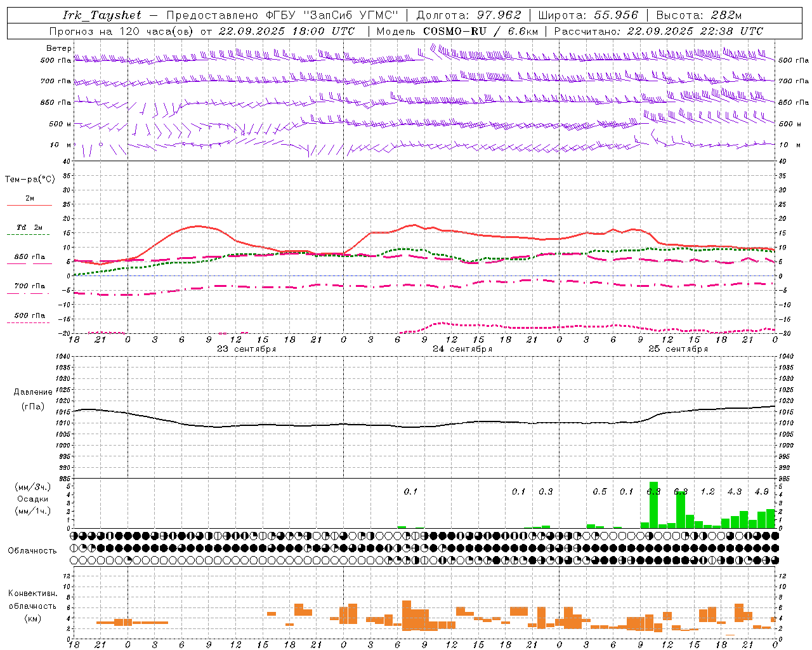
Task: Click the "(мм/1ч.)" hourly precipitation unit label
Action: [33, 511]
